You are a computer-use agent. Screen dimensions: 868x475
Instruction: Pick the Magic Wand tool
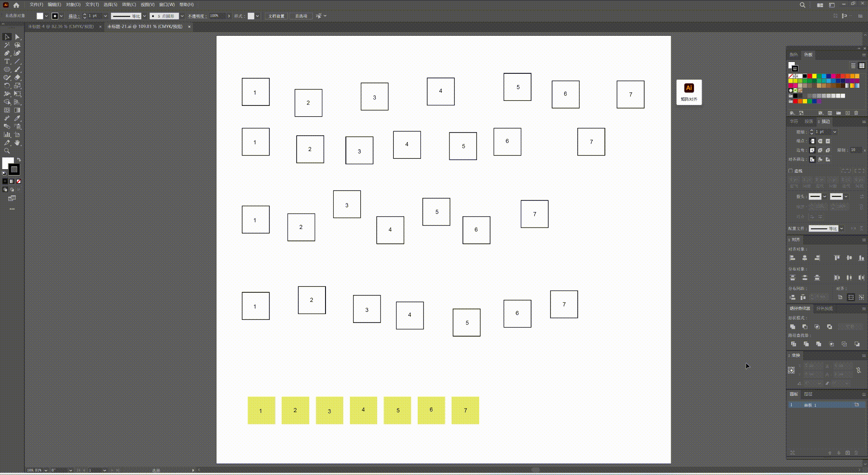7,45
